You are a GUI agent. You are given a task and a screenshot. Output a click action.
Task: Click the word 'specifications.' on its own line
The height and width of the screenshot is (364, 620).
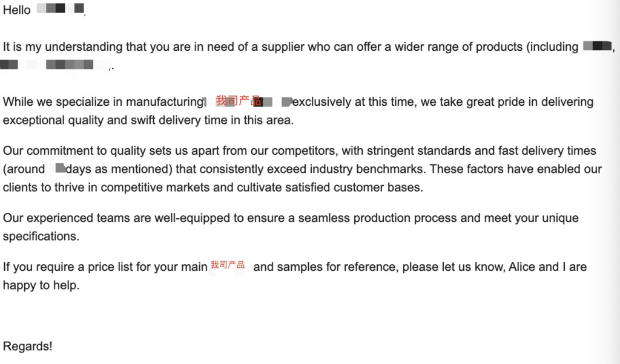click(41, 236)
